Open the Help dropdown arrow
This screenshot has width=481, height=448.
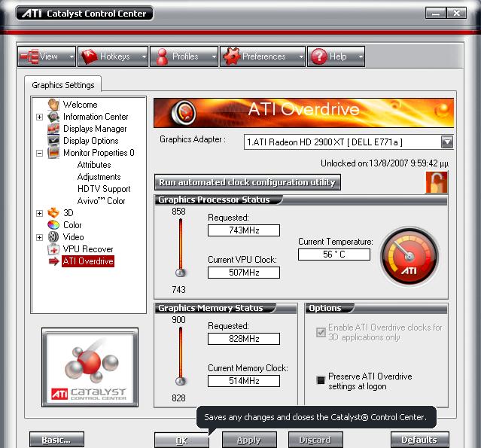click(x=361, y=56)
